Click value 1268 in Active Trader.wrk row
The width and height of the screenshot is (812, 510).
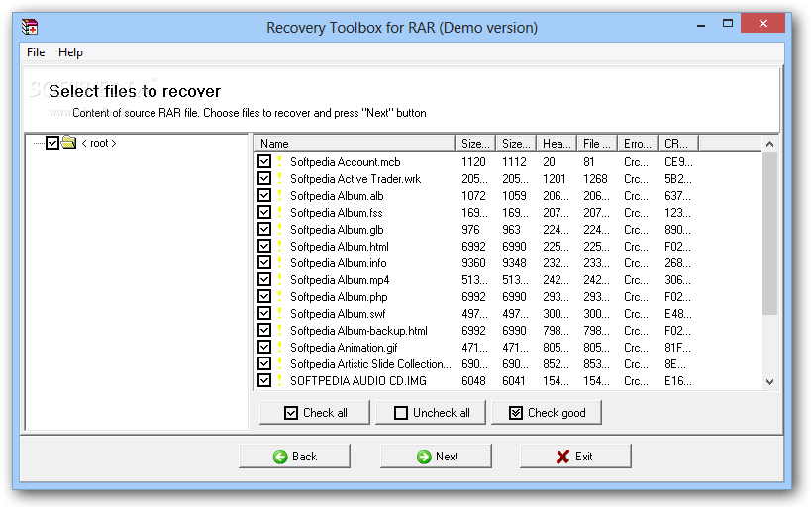(x=595, y=178)
